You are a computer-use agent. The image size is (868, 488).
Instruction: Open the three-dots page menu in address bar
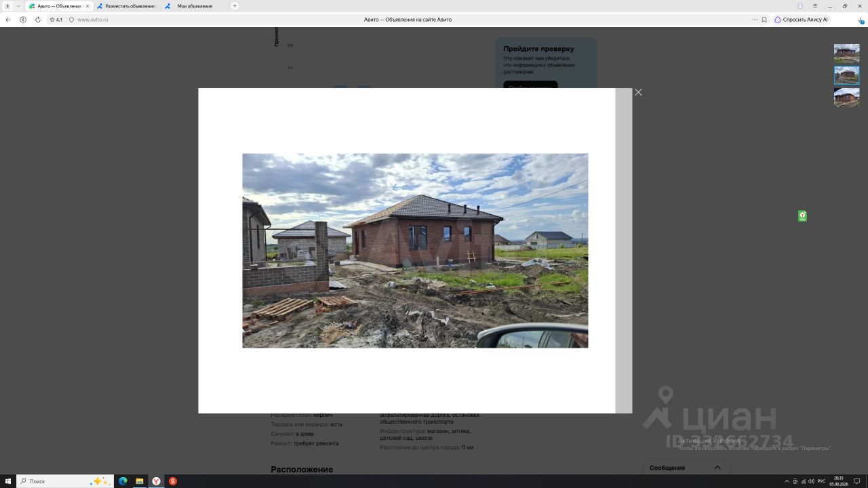click(755, 20)
